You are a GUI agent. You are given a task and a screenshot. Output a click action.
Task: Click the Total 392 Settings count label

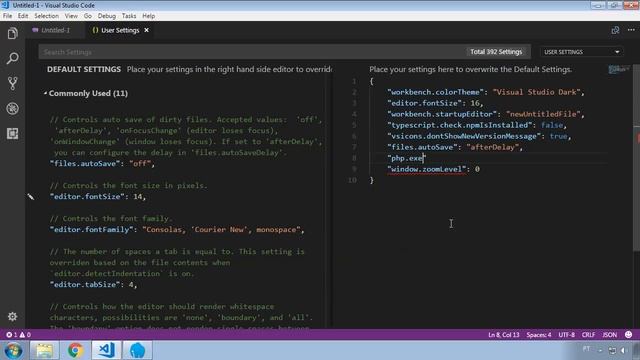pos(496,52)
